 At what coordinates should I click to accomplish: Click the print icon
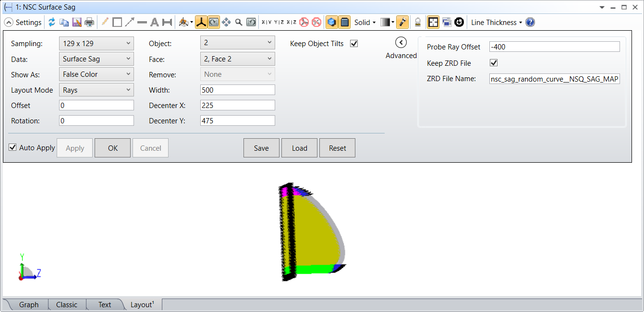coord(89,22)
